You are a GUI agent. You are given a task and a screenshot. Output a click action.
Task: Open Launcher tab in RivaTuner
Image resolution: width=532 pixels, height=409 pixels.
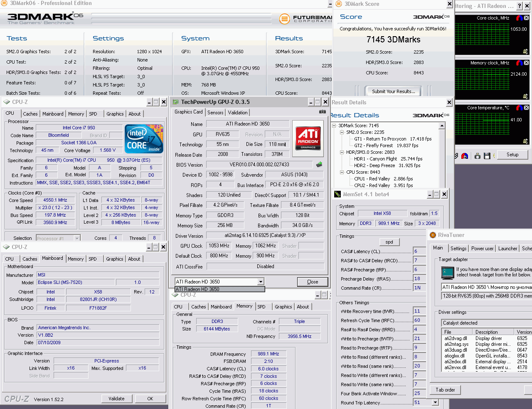pyautogui.click(x=508, y=249)
